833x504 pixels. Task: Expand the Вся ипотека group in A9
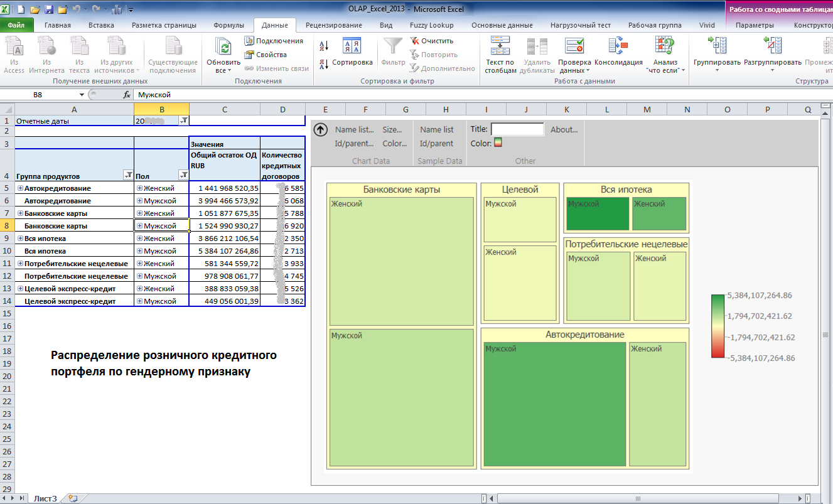pyautogui.click(x=20, y=239)
